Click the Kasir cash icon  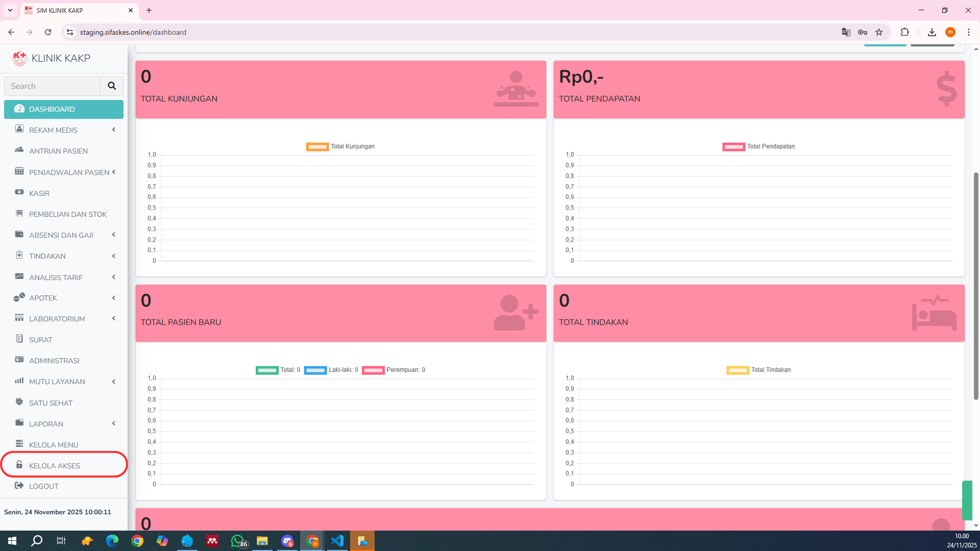(19, 192)
